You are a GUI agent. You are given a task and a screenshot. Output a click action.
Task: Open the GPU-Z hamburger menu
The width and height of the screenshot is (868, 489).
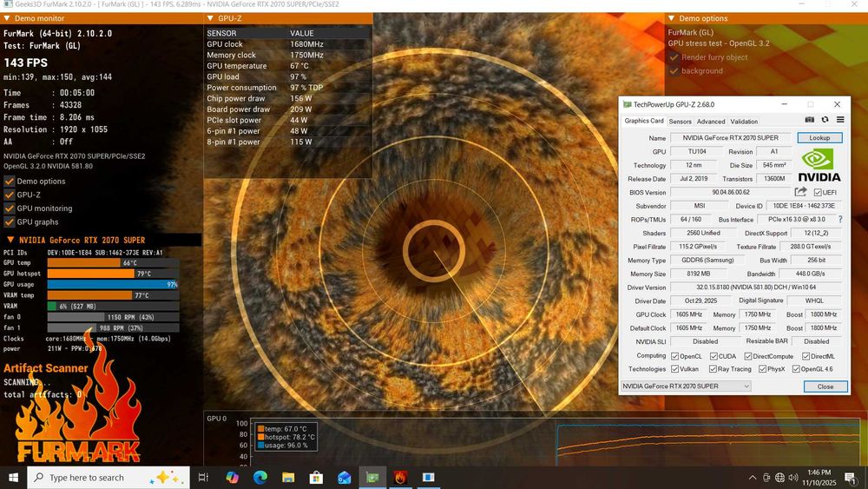[x=839, y=120]
